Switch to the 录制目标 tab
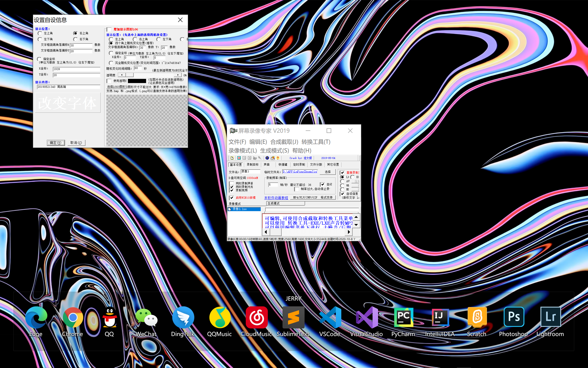This screenshot has width=588, height=368. pos(252,165)
